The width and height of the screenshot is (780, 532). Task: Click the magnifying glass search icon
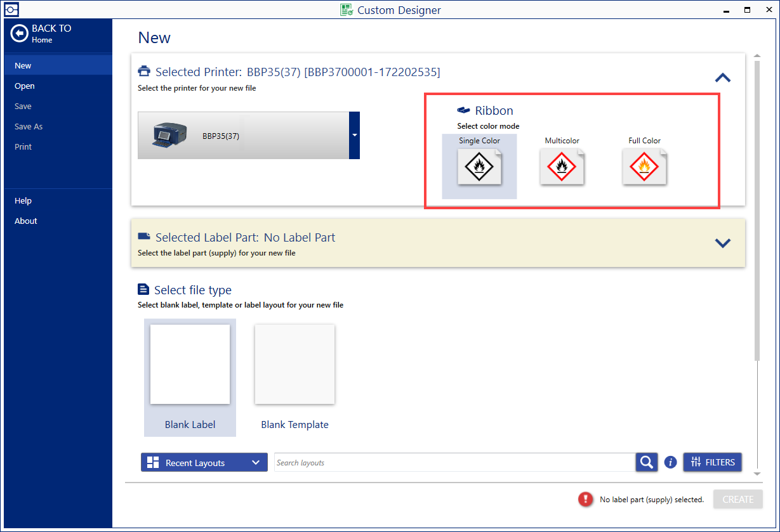point(646,462)
